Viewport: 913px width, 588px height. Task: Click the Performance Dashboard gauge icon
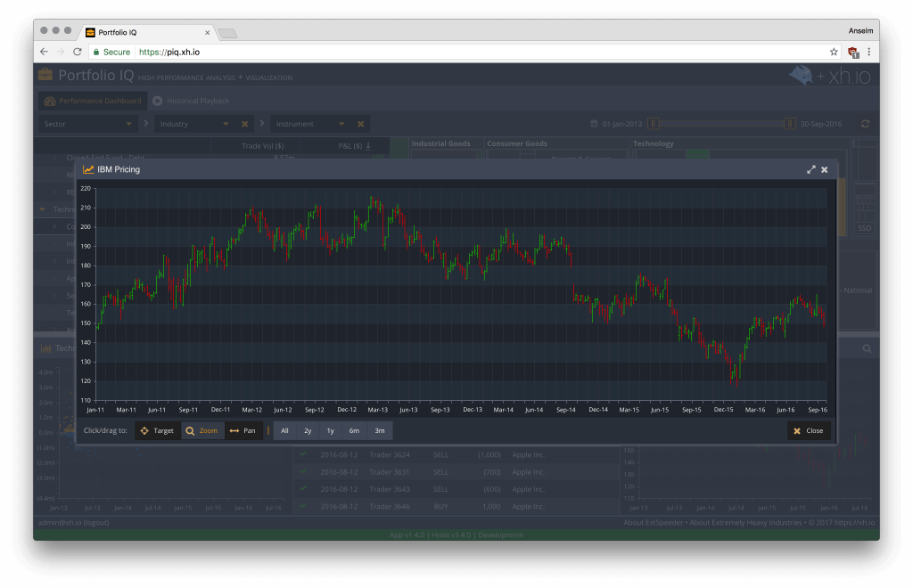(x=50, y=101)
